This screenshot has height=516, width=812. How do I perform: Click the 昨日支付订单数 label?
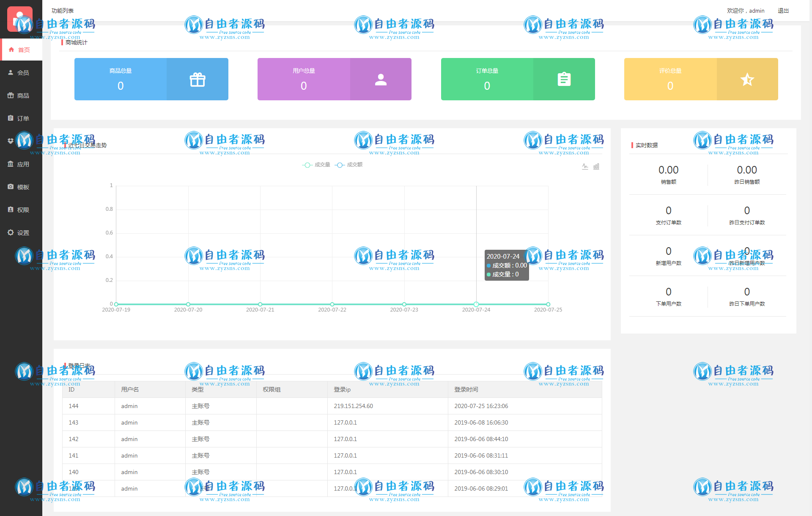[x=747, y=222]
